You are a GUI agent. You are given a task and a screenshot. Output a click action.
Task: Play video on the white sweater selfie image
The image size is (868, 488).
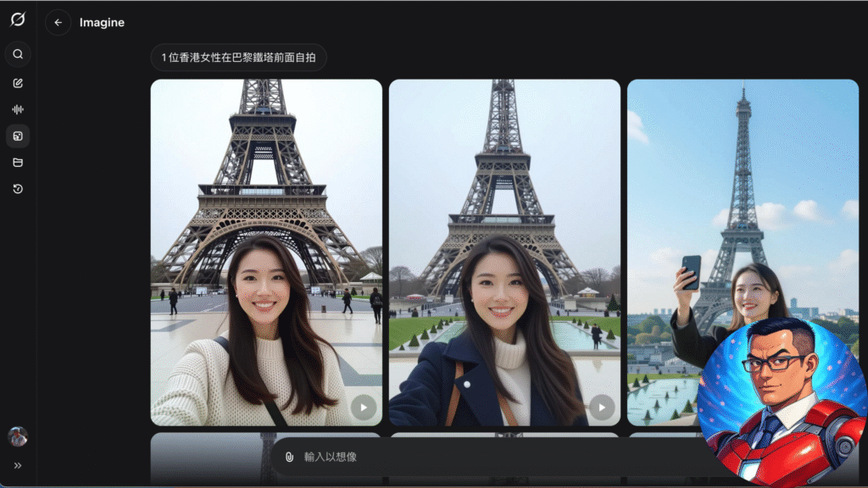tap(363, 408)
